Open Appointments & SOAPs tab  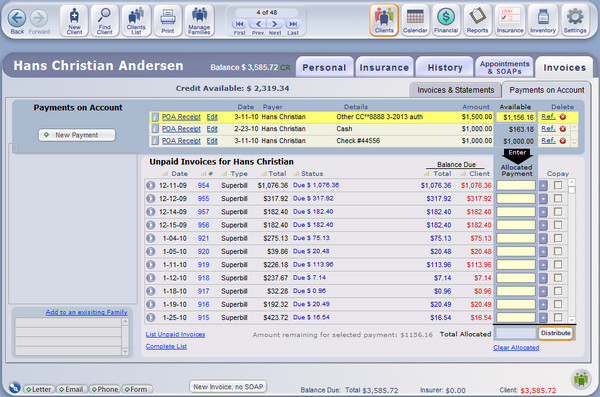click(x=505, y=67)
